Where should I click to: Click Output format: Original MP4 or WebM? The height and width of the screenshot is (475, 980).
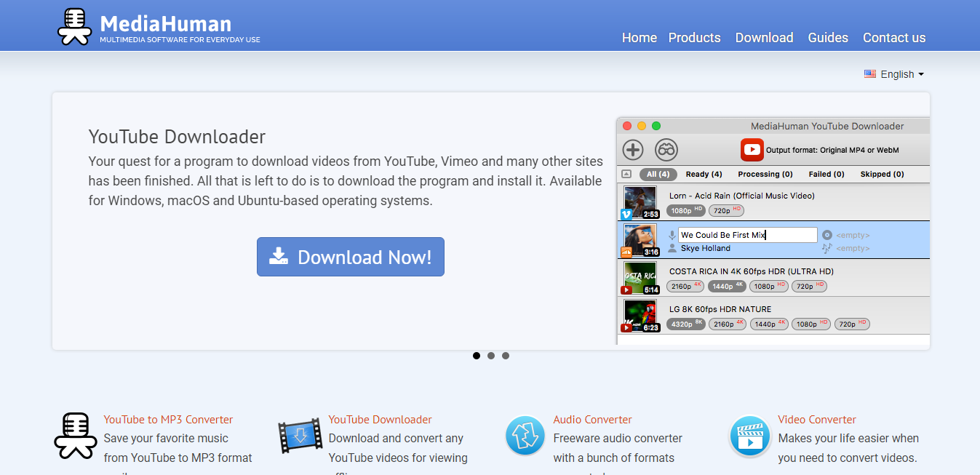coord(832,151)
